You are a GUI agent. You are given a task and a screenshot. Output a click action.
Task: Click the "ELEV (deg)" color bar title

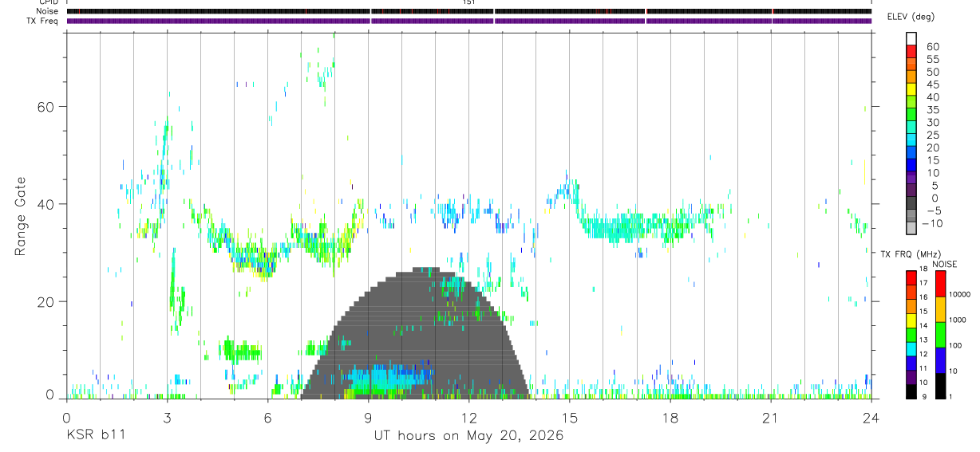911,17
